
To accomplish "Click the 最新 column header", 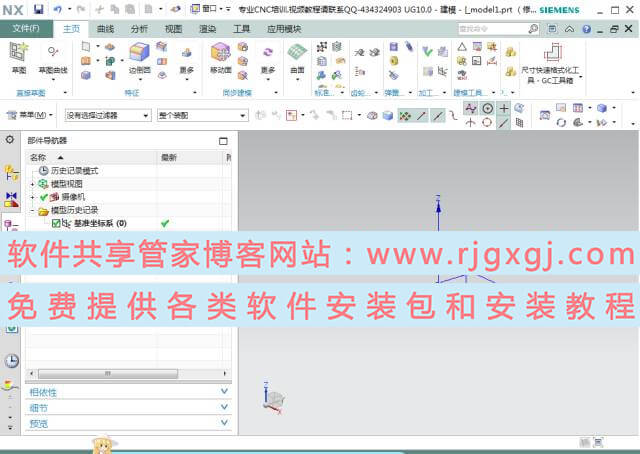I will point(190,157).
